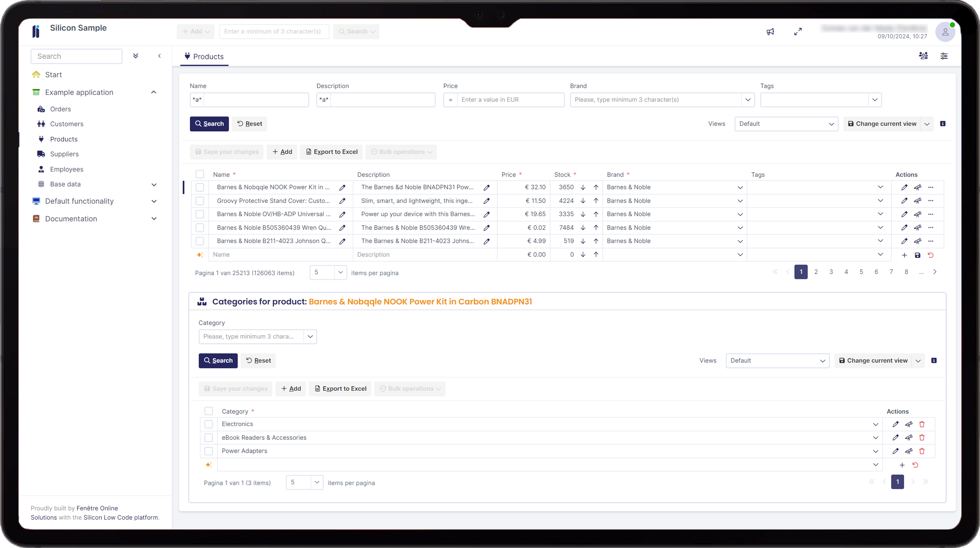
Task: Select the Customers menu item in sidebar
Action: (67, 124)
